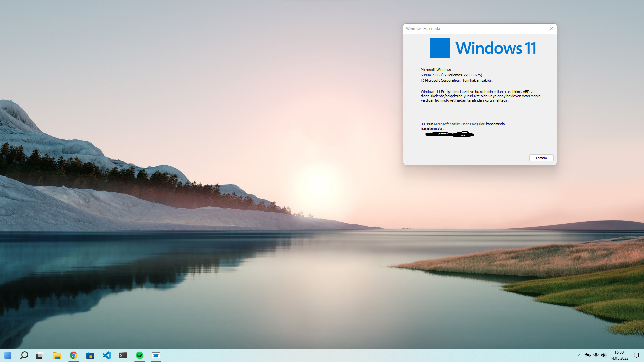The width and height of the screenshot is (644, 362).
Task: Open the Wi-Fi network tray icon
Action: tap(596, 355)
